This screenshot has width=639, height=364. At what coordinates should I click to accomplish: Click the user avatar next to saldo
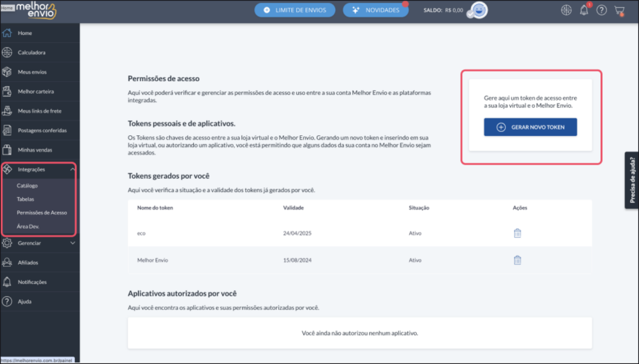[x=478, y=10]
